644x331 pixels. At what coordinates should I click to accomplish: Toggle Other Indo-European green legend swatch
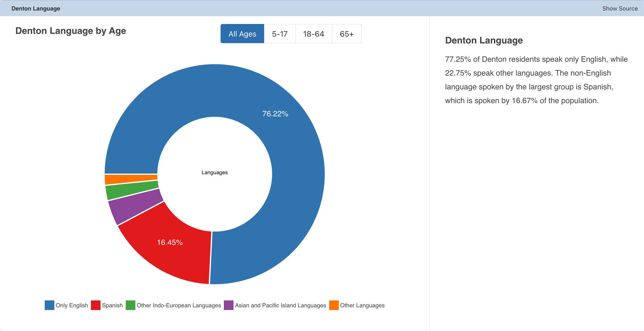pos(131,305)
